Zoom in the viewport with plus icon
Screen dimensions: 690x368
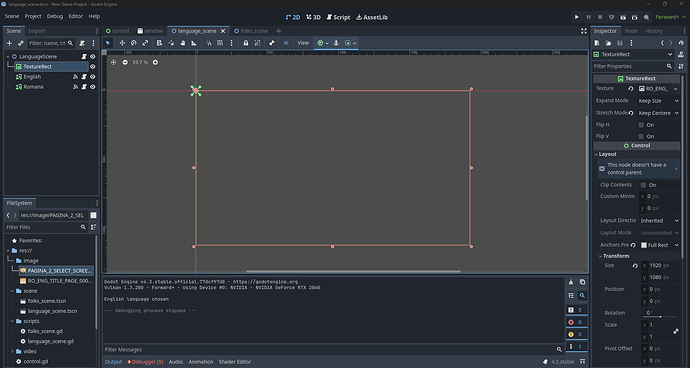(155, 63)
